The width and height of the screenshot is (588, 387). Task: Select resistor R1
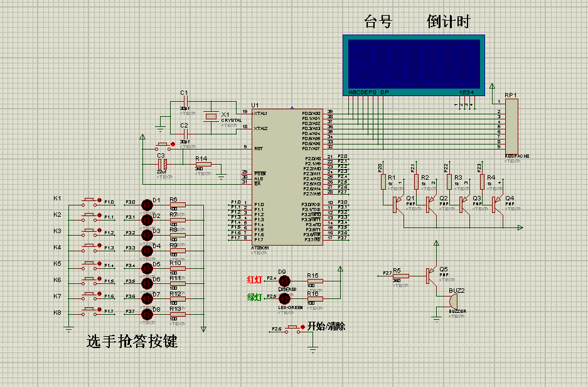coord(383,182)
